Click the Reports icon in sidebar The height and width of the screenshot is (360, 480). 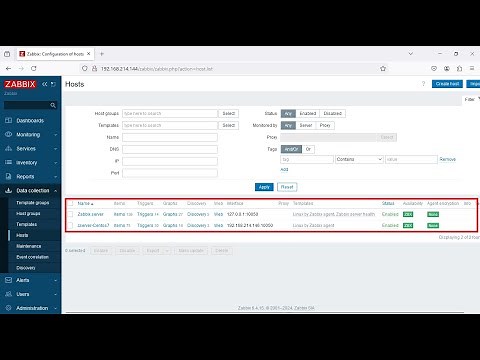click(x=9, y=176)
